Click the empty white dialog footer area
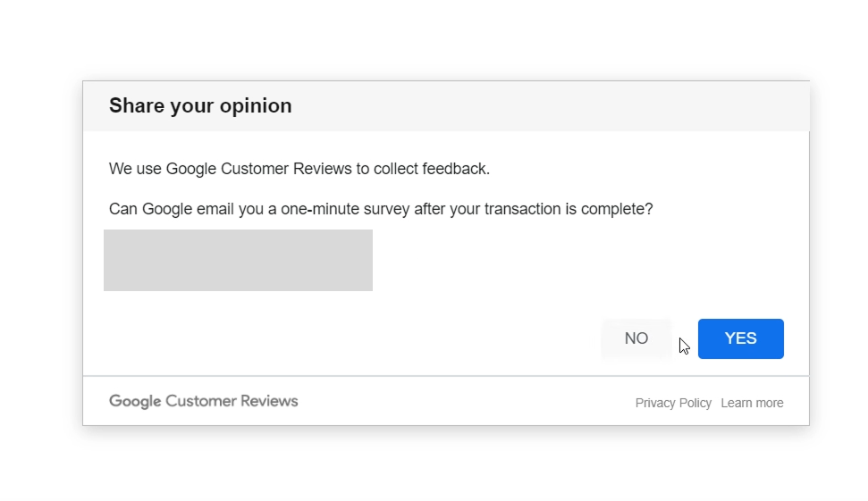Image resolution: width=868 pixels, height=501 pixels. 465,401
